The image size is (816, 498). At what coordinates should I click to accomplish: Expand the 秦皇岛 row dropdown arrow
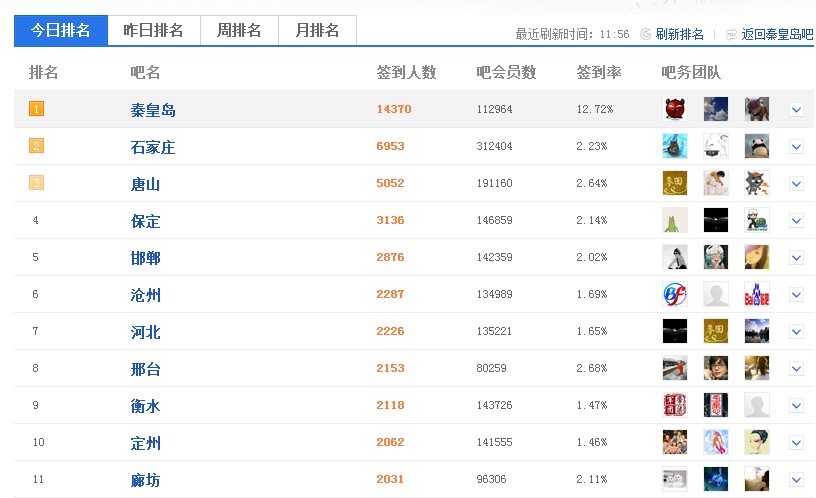tap(796, 109)
